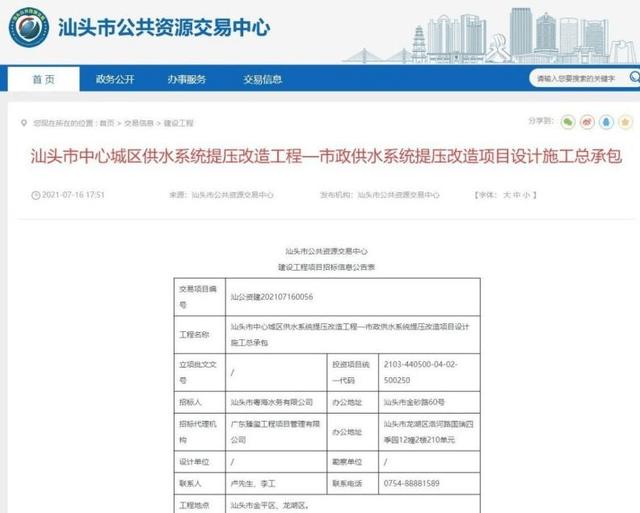Screen dimensions: 640x513
Task: Click the 招标代理机构 label cell
Action: click(200, 432)
